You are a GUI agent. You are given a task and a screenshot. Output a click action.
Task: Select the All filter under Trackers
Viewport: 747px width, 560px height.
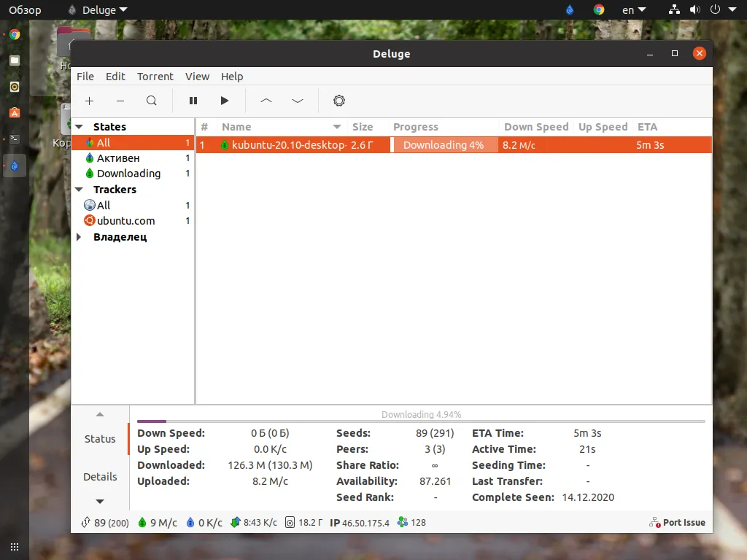coord(133,205)
